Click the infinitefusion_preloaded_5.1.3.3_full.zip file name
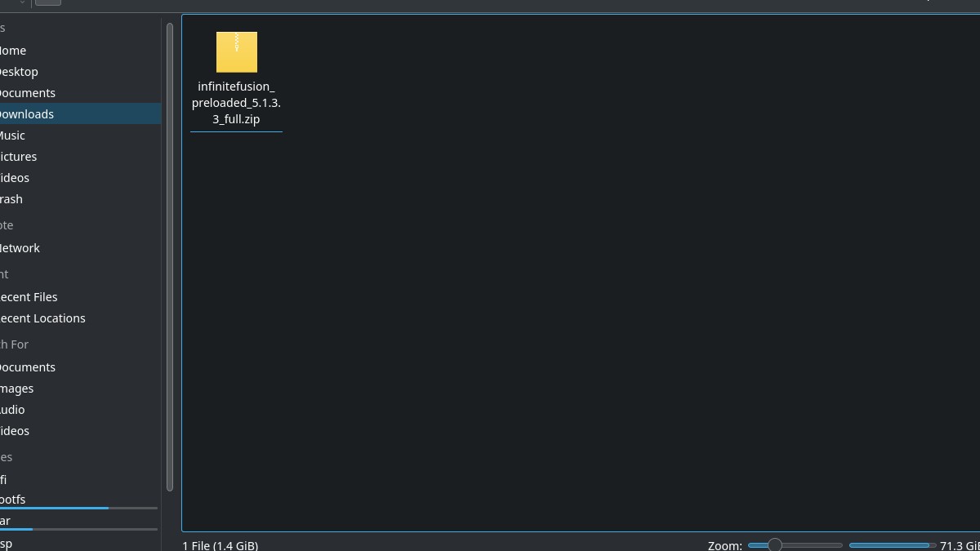 [237, 103]
